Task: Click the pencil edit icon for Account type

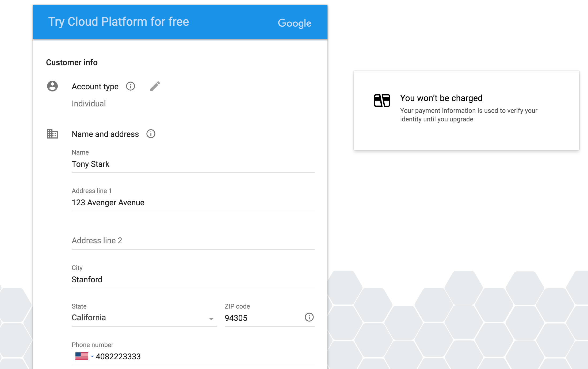Action: pos(155,86)
